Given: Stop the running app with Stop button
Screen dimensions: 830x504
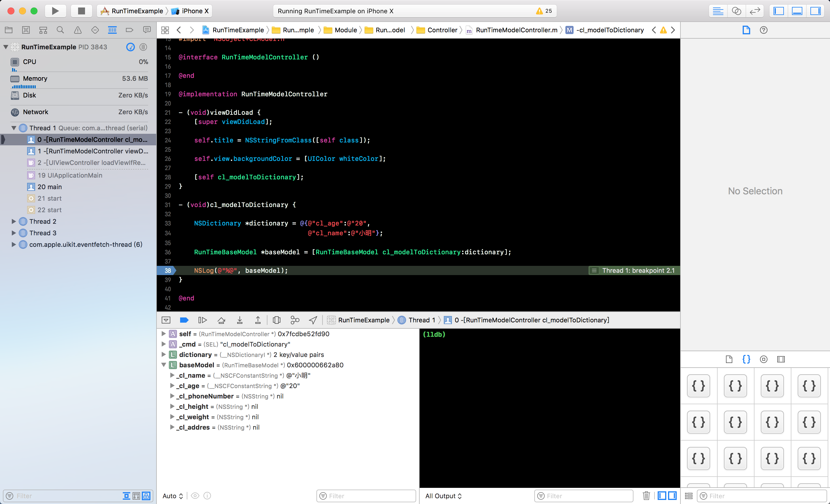Looking at the screenshot, I should pos(81,11).
